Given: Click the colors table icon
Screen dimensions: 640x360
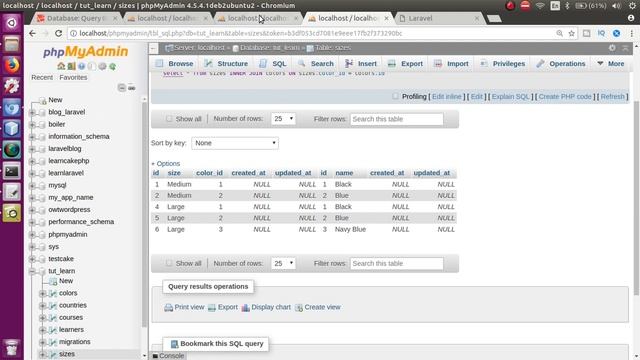Looking at the screenshot, I should pyautogui.click(x=53, y=293).
